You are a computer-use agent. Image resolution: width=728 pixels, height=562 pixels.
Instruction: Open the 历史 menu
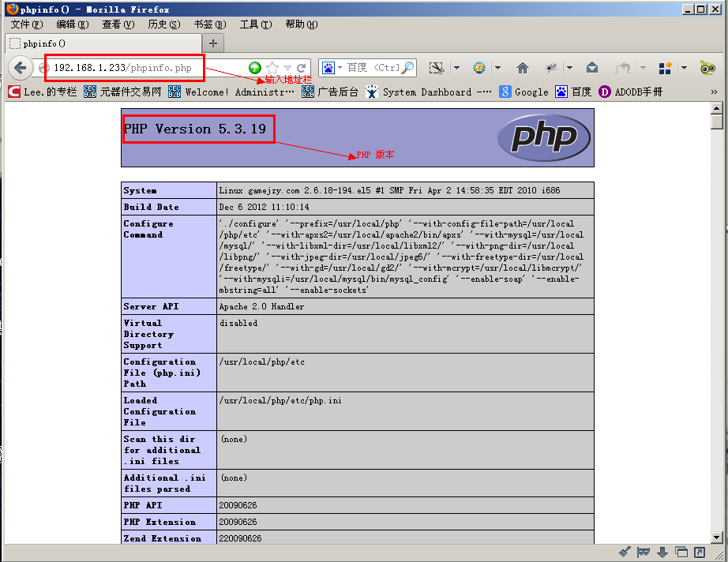tap(164, 24)
